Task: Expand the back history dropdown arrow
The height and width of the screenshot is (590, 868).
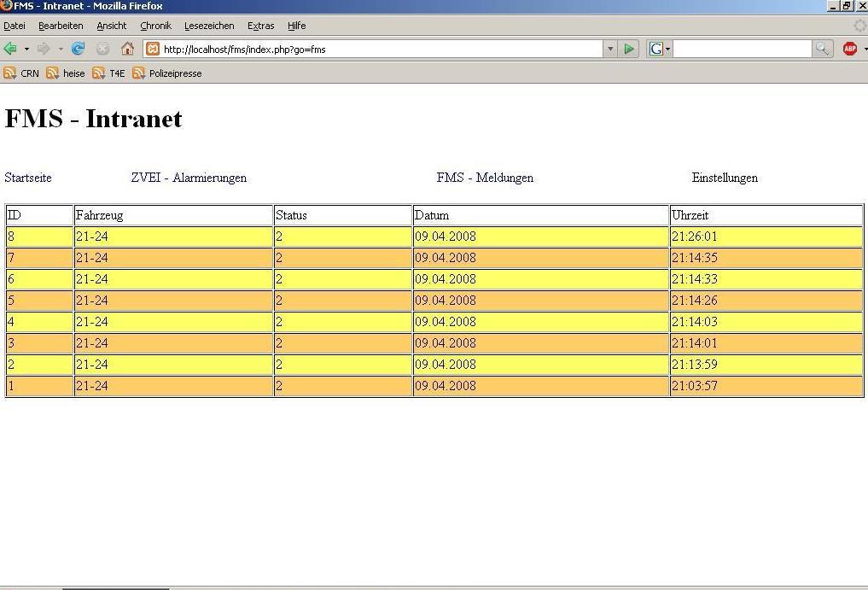Action: coord(26,49)
